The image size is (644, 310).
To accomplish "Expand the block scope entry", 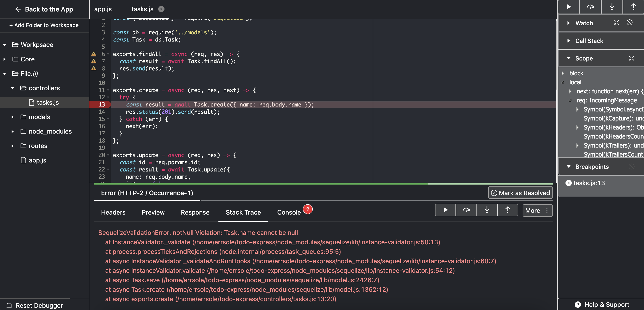I will [563, 73].
